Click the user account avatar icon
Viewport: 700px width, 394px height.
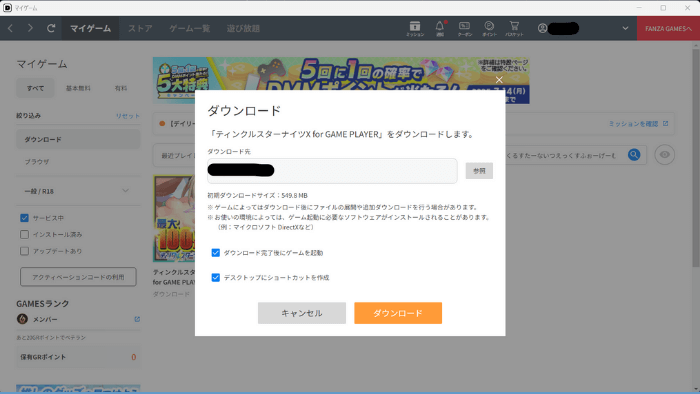click(542, 28)
